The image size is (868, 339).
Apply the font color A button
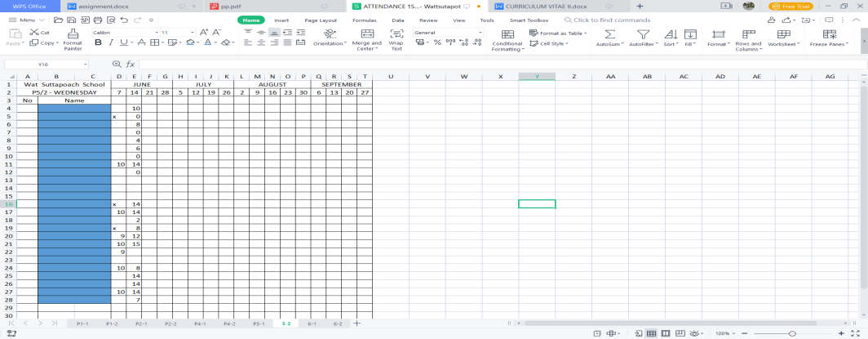(207, 42)
